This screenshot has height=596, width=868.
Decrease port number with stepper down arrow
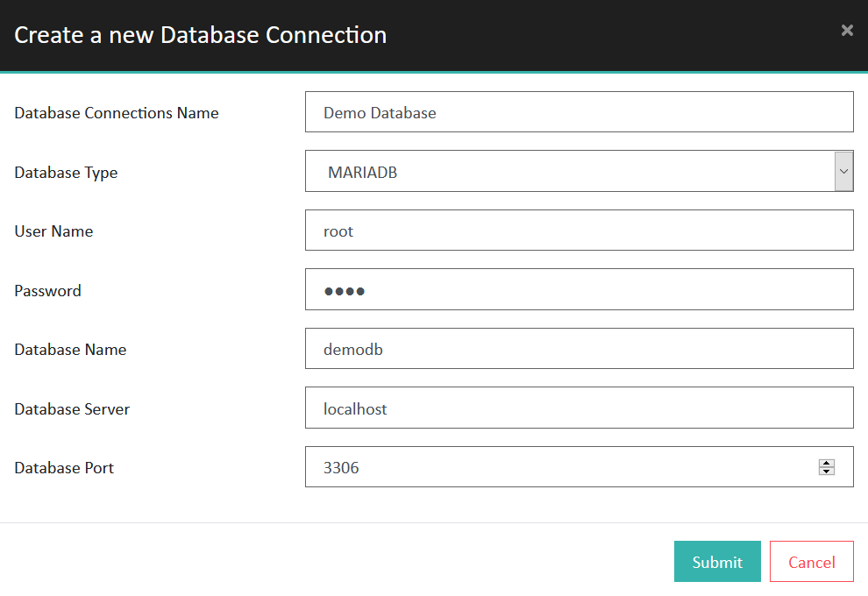pos(827,471)
